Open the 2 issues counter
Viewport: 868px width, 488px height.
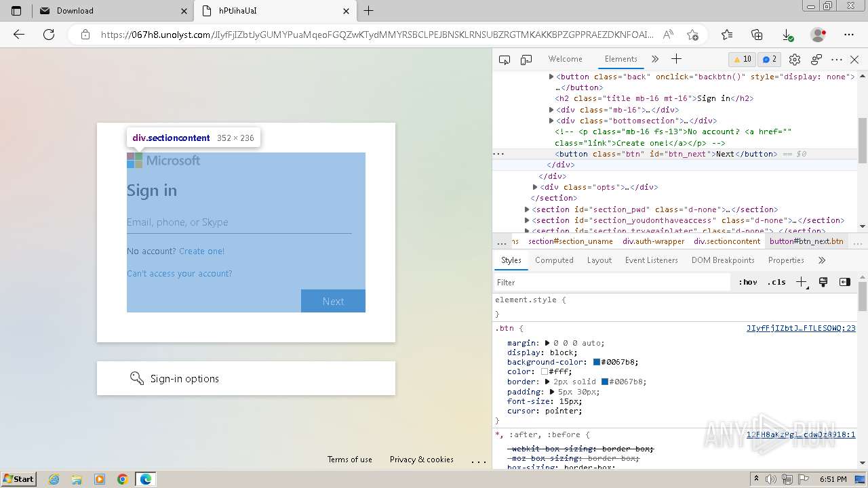point(768,59)
